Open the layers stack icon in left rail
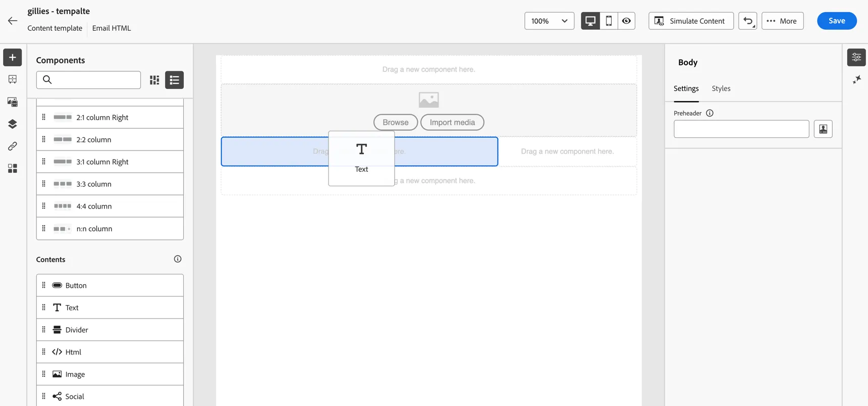The width and height of the screenshot is (868, 406). (x=13, y=124)
